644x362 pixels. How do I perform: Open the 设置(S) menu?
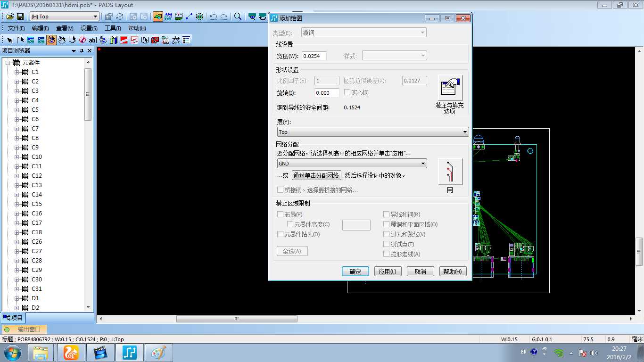coord(89,28)
